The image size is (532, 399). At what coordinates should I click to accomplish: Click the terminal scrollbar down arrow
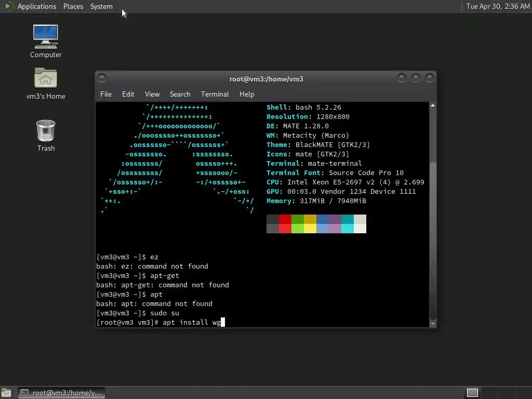[x=433, y=324]
